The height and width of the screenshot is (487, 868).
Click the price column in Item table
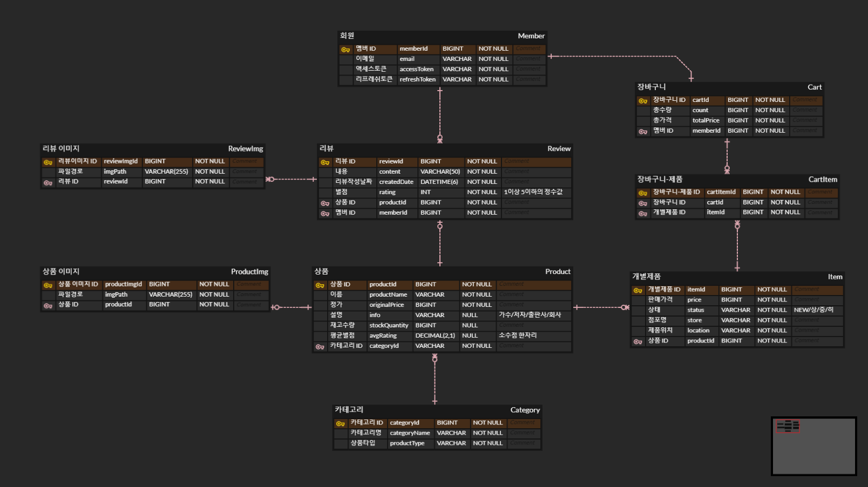(x=694, y=300)
